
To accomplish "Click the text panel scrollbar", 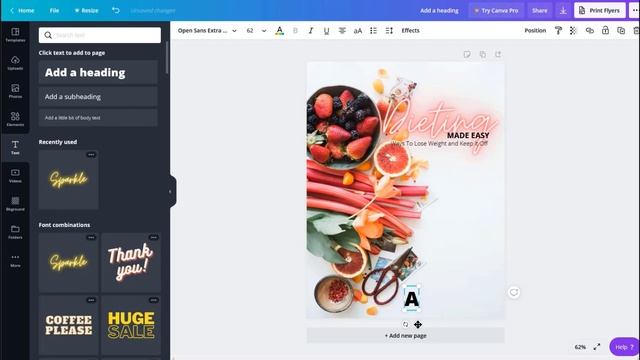I will tap(167, 57).
